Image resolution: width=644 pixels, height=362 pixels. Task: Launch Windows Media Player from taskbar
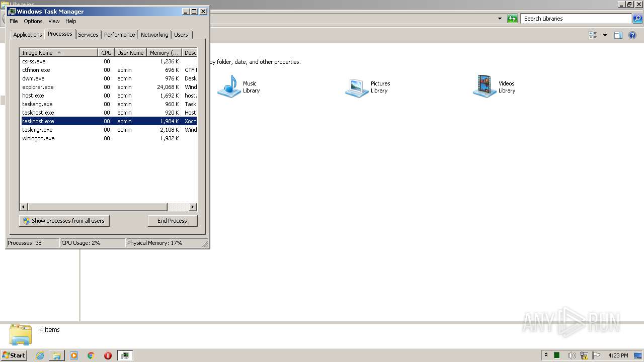click(74, 355)
